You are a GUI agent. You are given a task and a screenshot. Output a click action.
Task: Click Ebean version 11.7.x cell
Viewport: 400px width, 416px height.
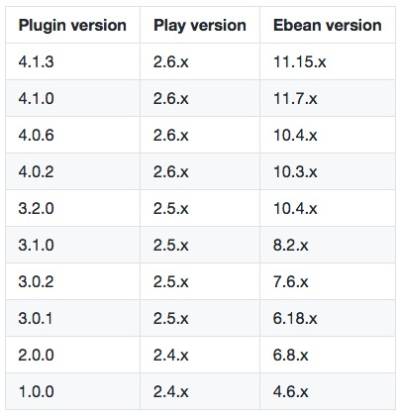[328, 98]
